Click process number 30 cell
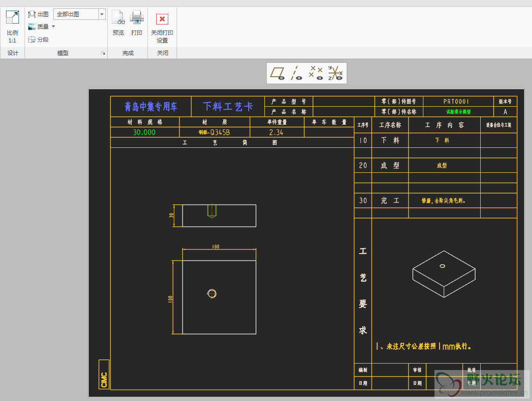This screenshot has width=532, height=401. (363, 200)
